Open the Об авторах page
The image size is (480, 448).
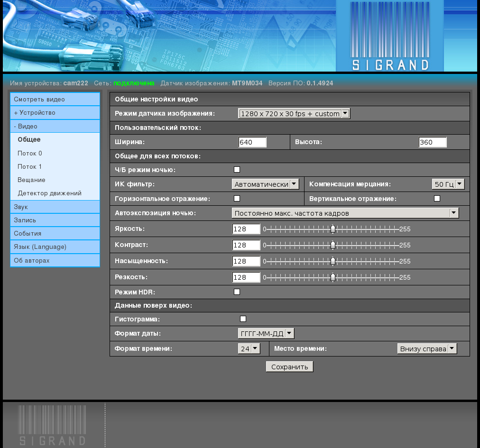pyautogui.click(x=55, y=260)
